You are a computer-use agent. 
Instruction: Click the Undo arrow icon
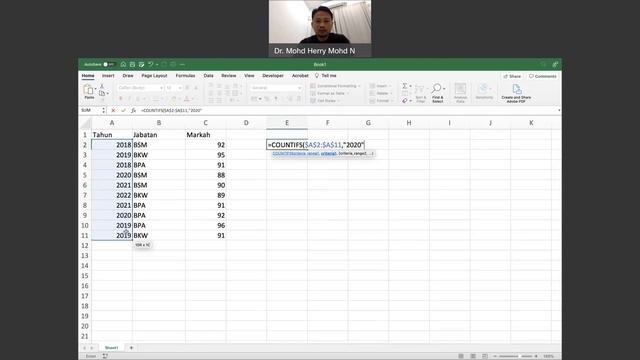[151, 64]
